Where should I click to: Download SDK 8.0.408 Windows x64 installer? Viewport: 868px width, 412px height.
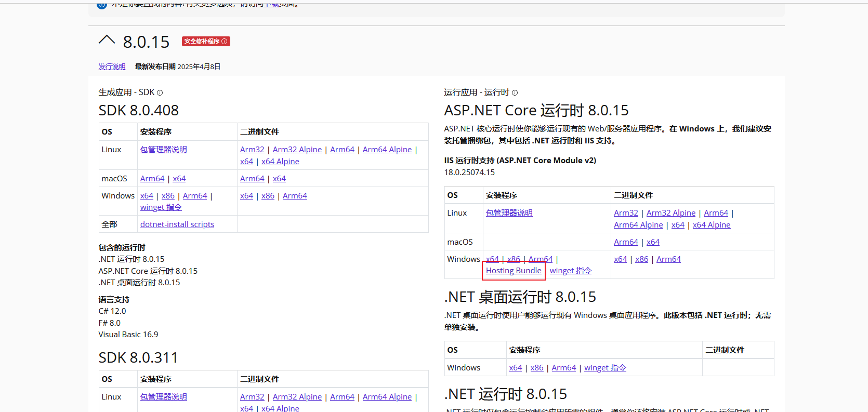click(x=147, y=196)
